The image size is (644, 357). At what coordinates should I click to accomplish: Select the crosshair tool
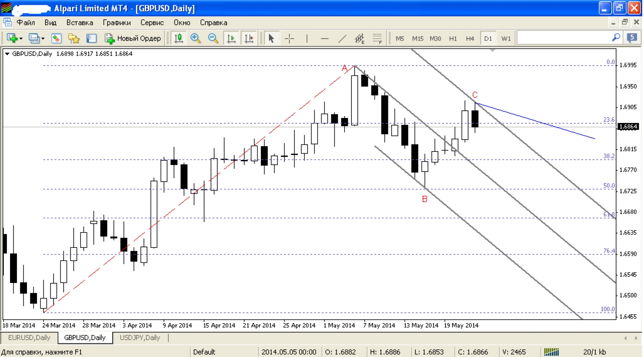pyautogui.click(x=289, y=38)
